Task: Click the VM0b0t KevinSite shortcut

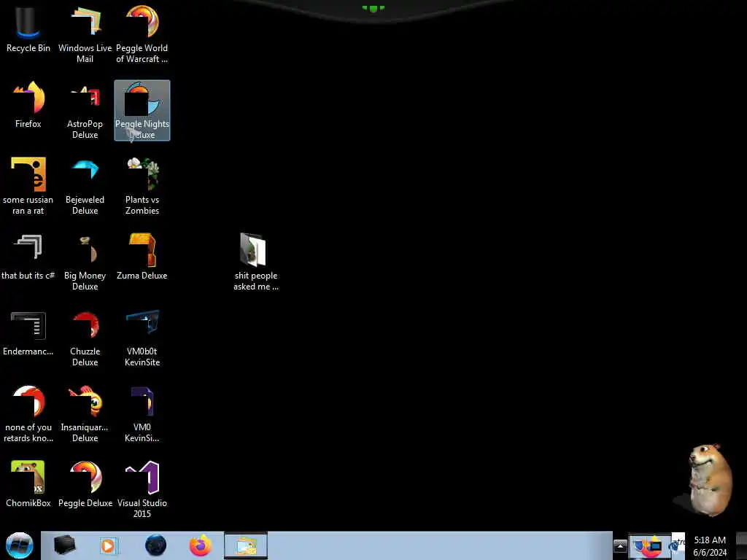Action: [x=142, y=337]
